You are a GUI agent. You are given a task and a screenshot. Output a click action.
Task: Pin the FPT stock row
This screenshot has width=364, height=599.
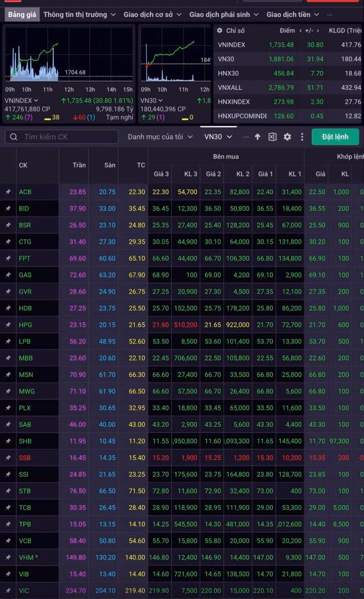(8, 258)
